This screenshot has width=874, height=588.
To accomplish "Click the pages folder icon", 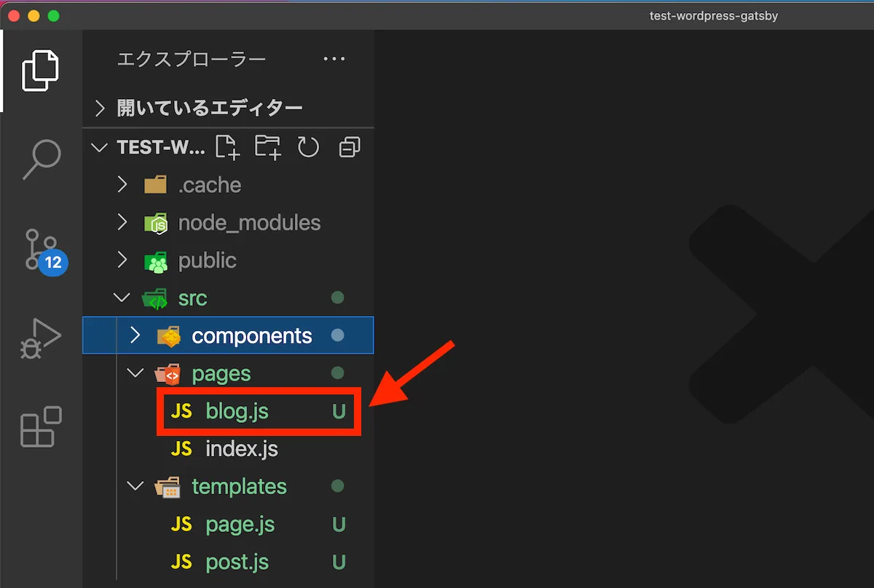I will 168,374.
